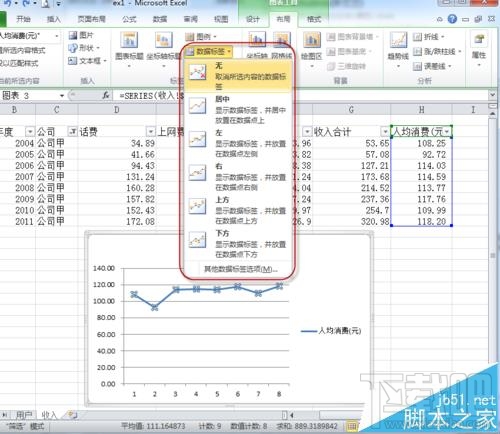This screenshot has height=434, width=500.
Task: Click the chart legend 人均消费(元)
Action: coord(331,331)
